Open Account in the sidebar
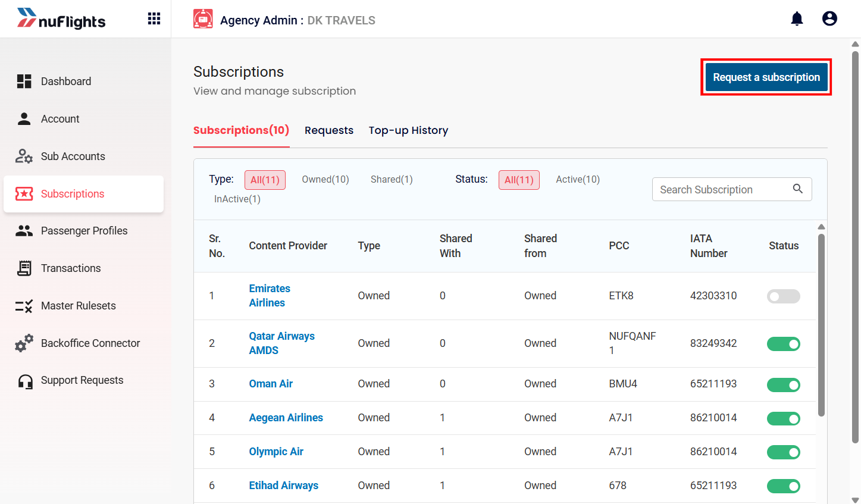The height and width of the screenshot is (504, 861). [x=83, y=119]
